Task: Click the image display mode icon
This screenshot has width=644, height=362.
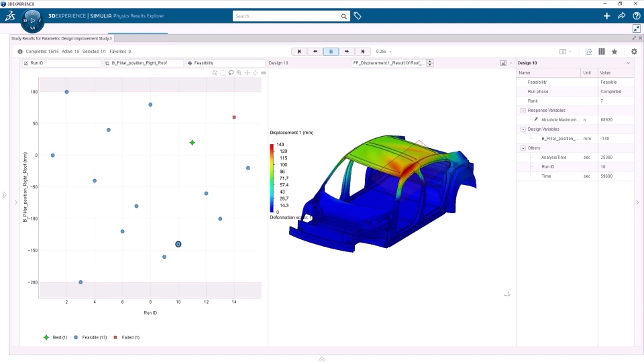Action: click(503, 63)
